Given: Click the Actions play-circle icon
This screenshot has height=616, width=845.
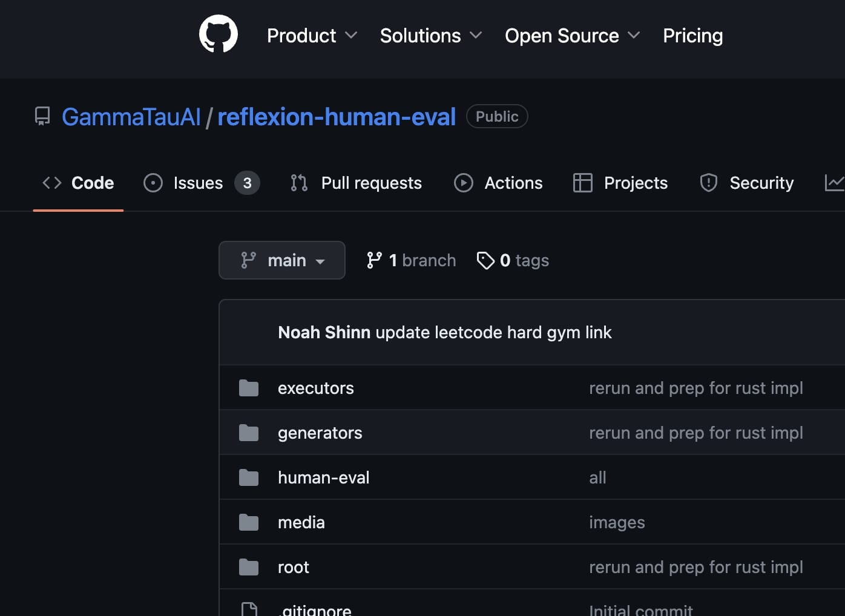Looking at the screenshot, I should click(464, 183).
